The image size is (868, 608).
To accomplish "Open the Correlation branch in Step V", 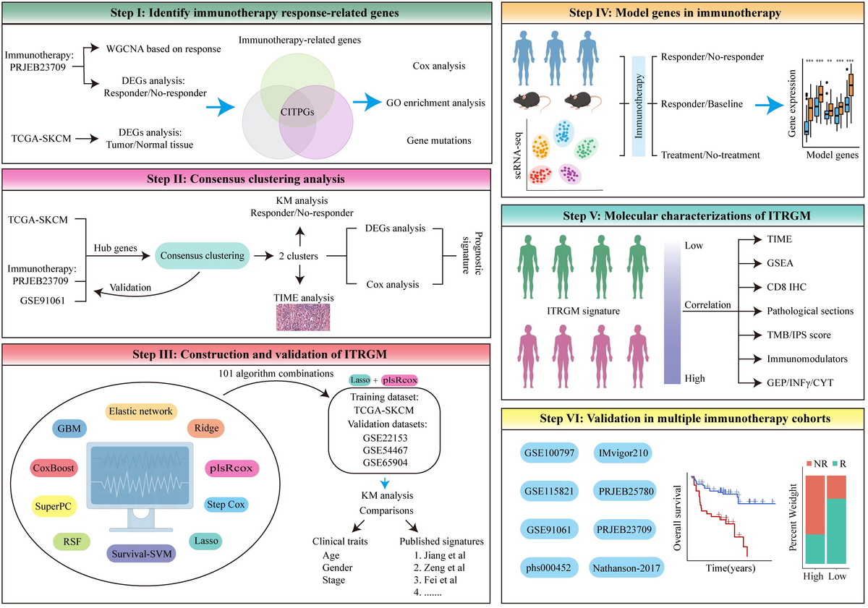I will (708, 304).
